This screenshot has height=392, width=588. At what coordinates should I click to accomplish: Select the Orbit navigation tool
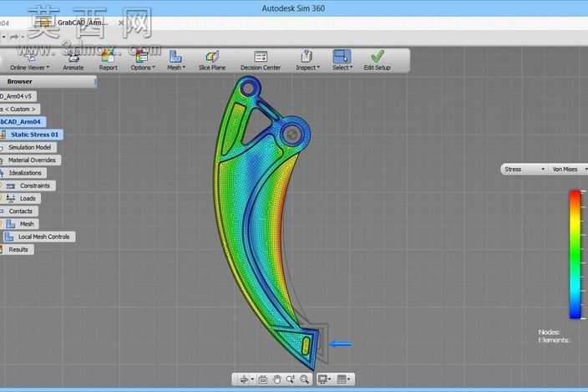click(243, 379)
